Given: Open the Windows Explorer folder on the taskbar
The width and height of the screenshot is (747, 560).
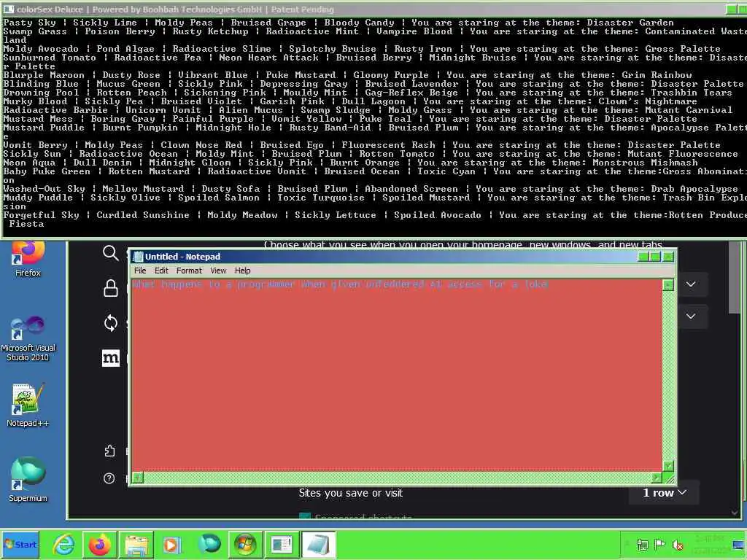Looking at the screenshot, I should 136,545.
